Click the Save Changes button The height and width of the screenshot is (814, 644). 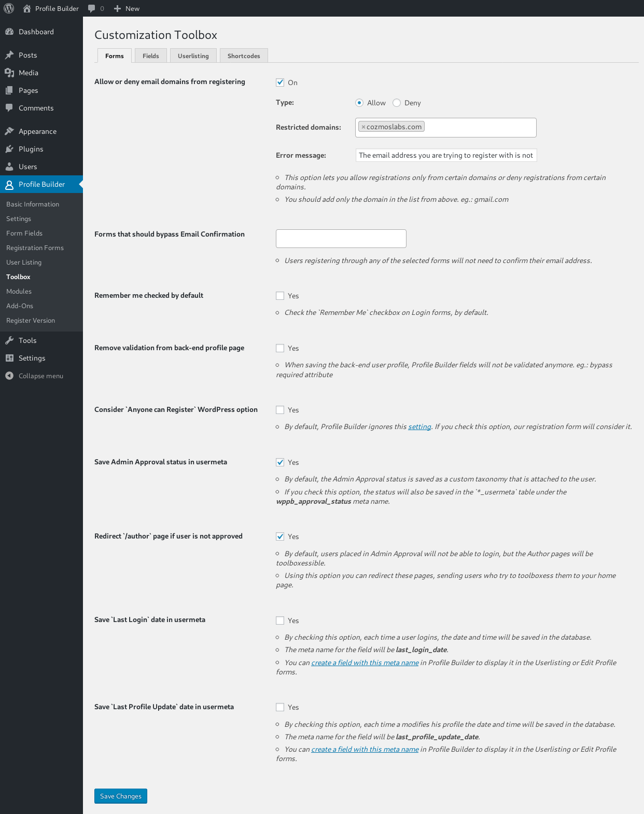coord(120,796)
